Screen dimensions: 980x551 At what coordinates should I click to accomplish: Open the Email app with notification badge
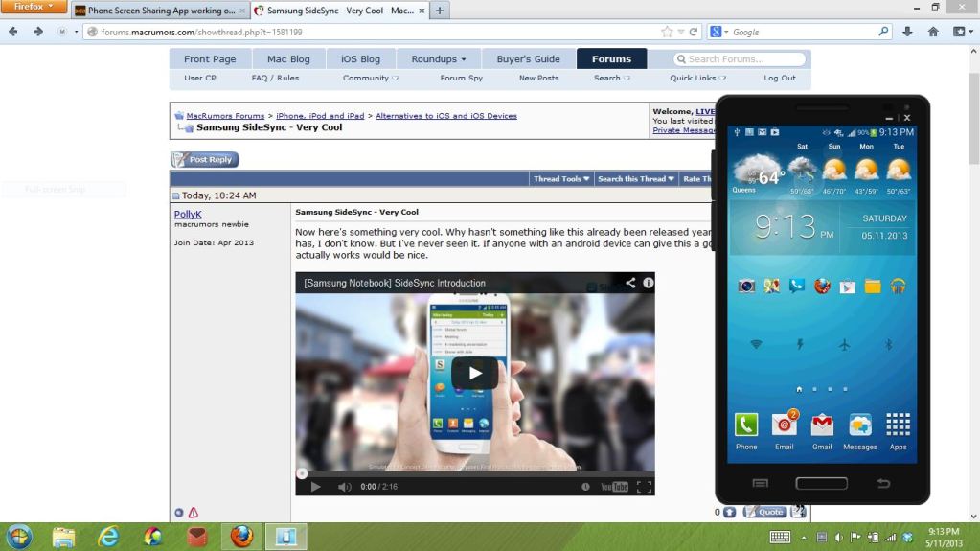(x=785, y=430)
